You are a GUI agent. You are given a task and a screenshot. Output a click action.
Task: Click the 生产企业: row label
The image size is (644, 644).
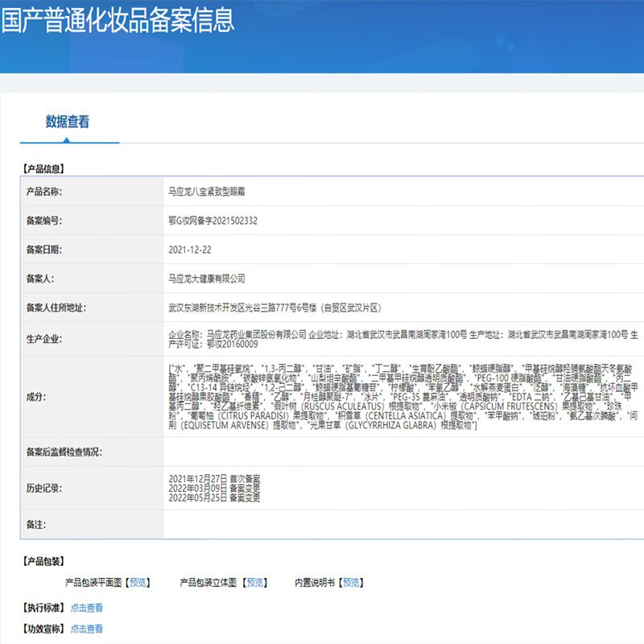click(x=44, y=339)
